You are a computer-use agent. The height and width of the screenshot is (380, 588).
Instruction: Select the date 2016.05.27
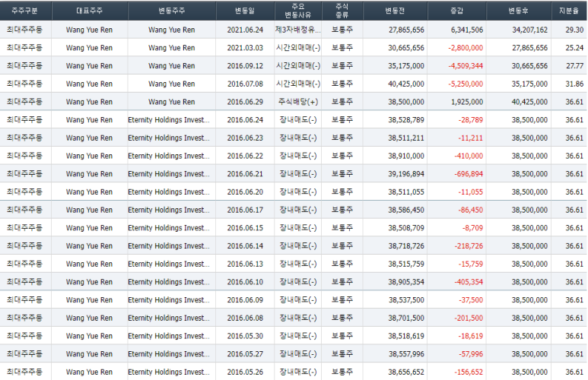tap(245, 354)
